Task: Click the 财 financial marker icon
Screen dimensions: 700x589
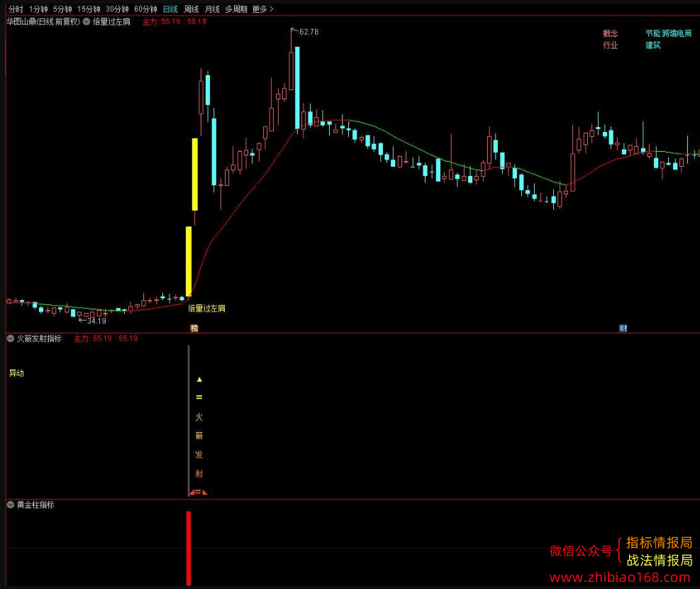Action: coord(623,329)
